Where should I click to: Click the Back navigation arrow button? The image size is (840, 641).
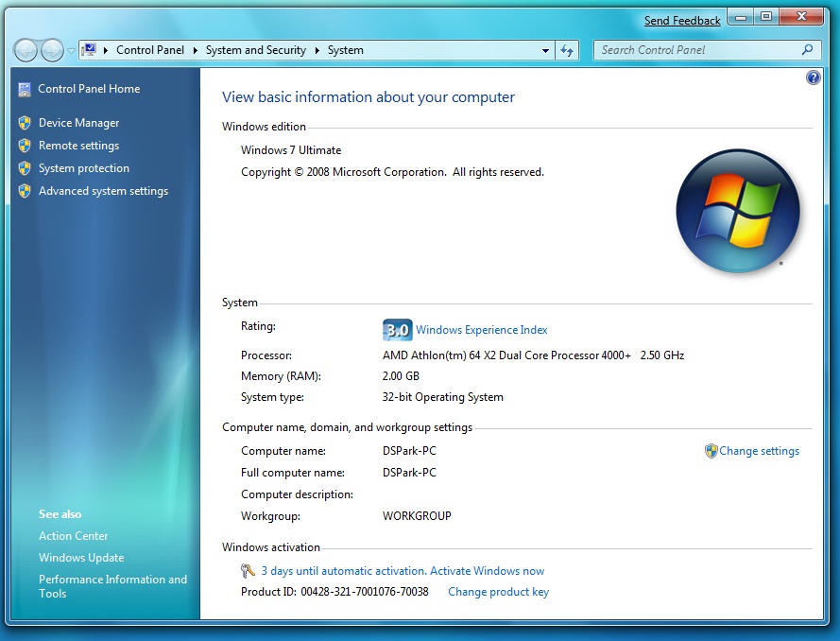click(x=26, y=51)
